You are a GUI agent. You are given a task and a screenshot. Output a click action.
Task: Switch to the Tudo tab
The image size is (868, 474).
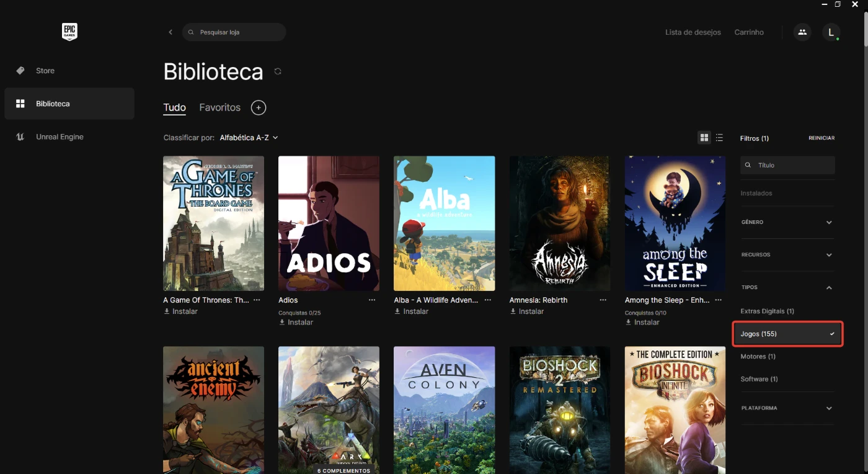[x=174, y=108]
